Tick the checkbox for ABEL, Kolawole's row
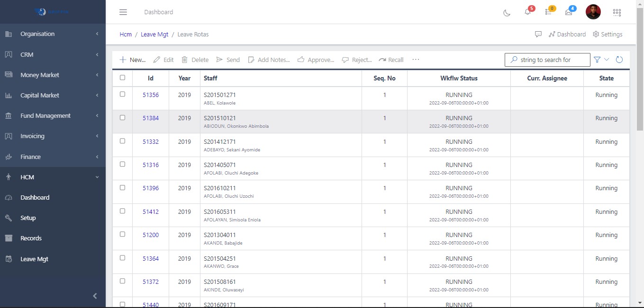This screenshot has width=644, height=308. click(x=122, y=95)
